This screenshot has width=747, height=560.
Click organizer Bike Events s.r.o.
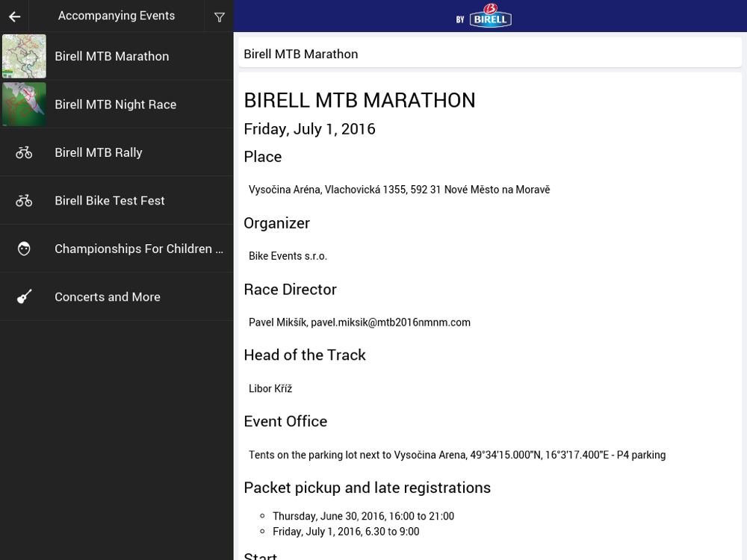288,256
